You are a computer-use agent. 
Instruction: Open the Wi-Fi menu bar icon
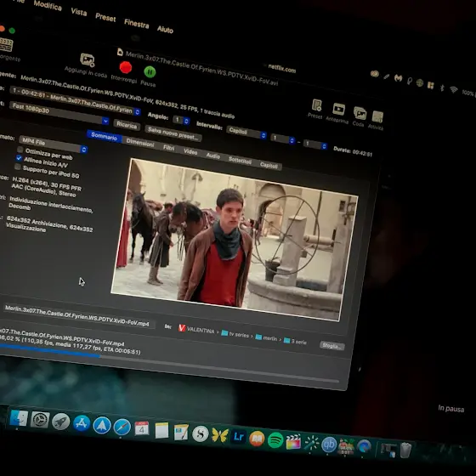pos(454,89)
